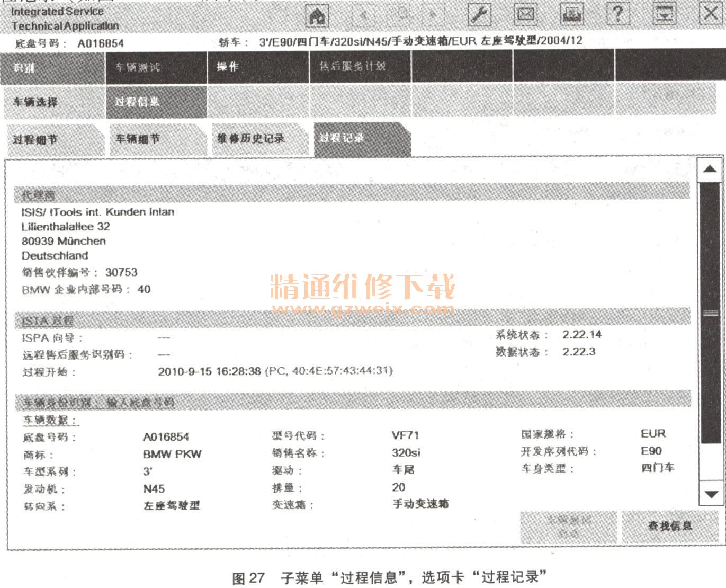This screenshot has width=726, height=588.
Task: Close the application with the X icon
Action: [x=710, y=14]
